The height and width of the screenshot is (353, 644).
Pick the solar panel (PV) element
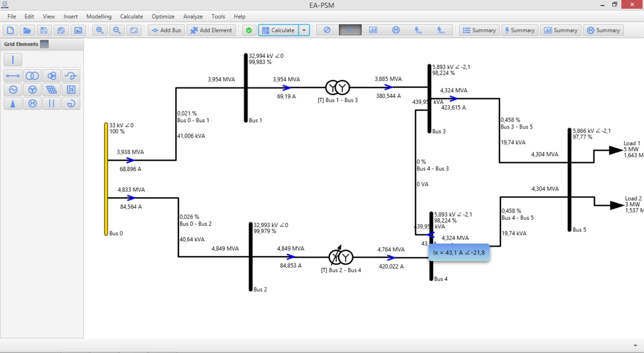click(x=52, y=90)
